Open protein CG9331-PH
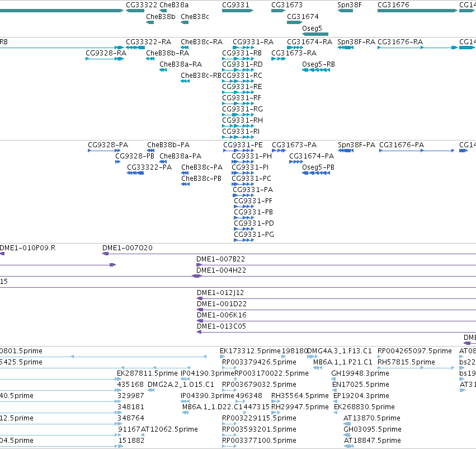The height and width of the screenshot is (449, 476). point(252,156)
